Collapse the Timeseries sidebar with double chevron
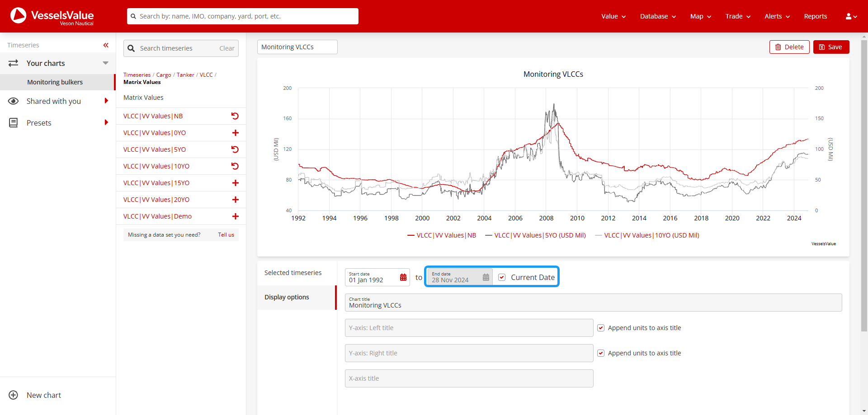 [106, 45]
